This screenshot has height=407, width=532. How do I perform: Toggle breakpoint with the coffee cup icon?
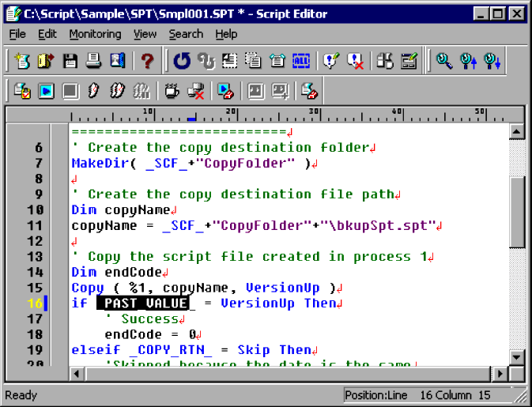pos(172,91)
